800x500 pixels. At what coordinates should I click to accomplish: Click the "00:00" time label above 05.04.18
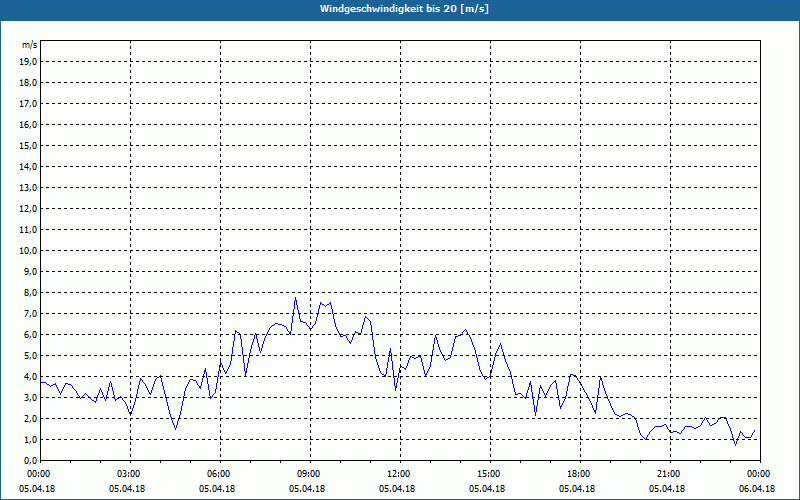(38, 474)
